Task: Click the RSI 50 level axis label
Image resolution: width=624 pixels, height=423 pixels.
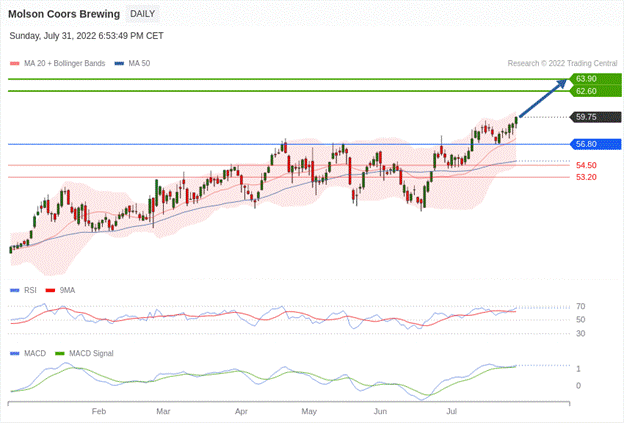Action: pyautogui.click(x=581, y=320)
